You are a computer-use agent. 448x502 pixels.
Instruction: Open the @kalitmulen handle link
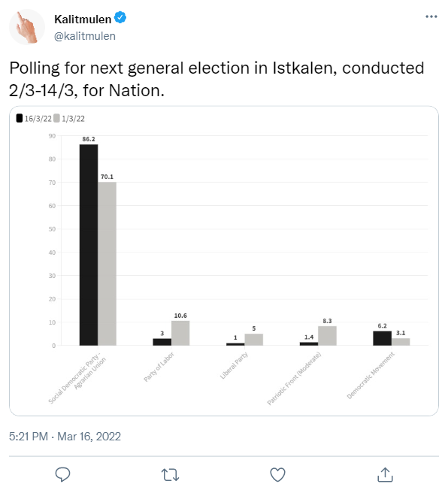(x=85, y=36)
